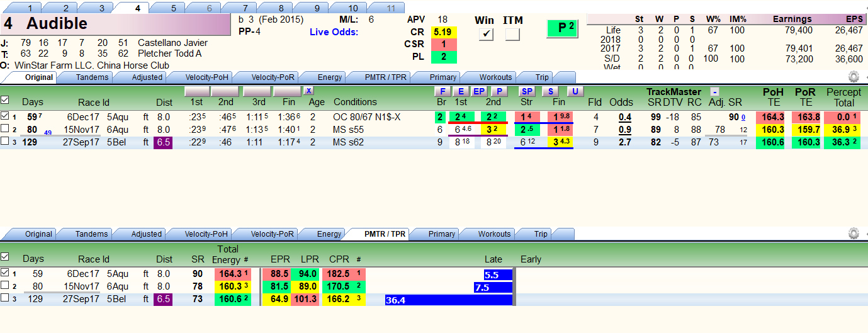Click the blank button above the 2nd column
The width and height of the screenshot is (868, 333).
pyautogui.click(x=225, y=91)
